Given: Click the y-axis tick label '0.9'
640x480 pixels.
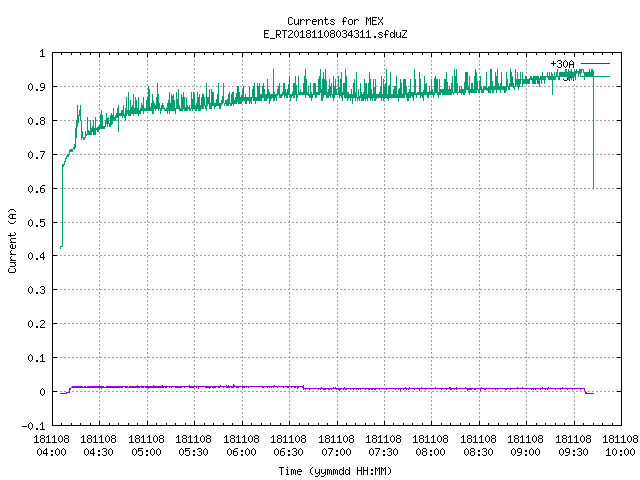Looking at the screenshot, I should tap(37, 87).
